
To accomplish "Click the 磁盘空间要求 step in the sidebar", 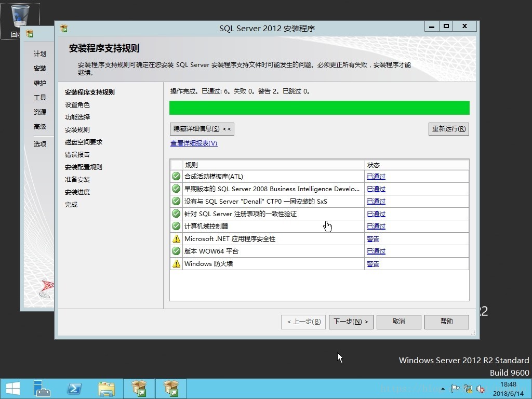I will pos(84,142).
